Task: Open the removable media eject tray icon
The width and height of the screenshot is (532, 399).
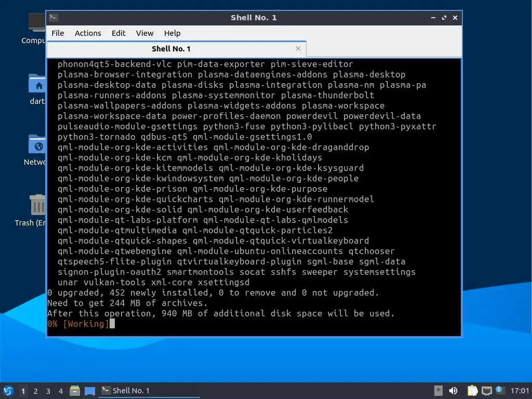Action: pos(438,391)
